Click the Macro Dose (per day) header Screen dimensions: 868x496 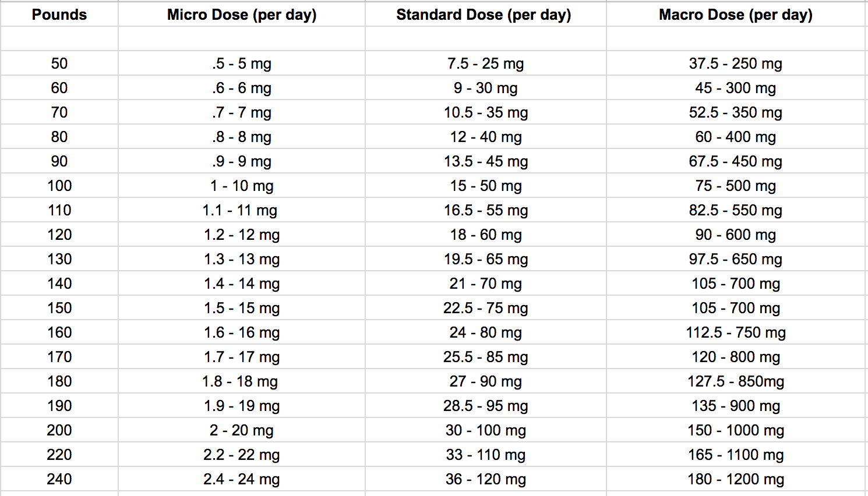(x=736, y=15)
